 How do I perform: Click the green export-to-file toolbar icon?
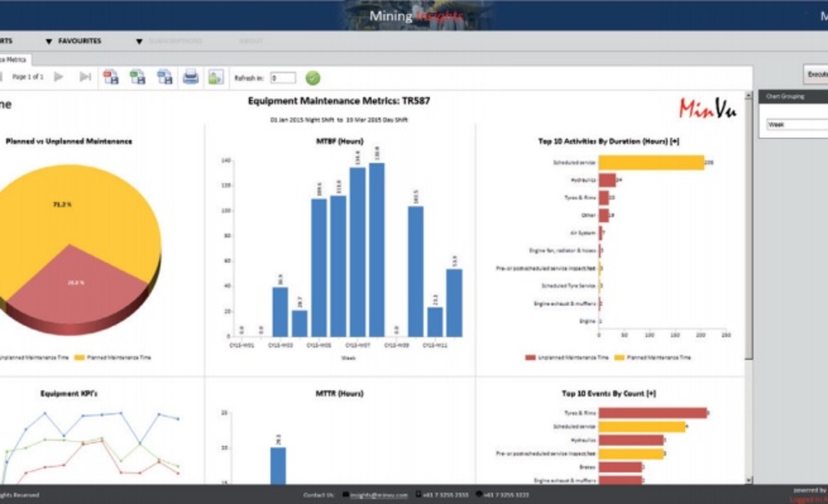point(137,77)
